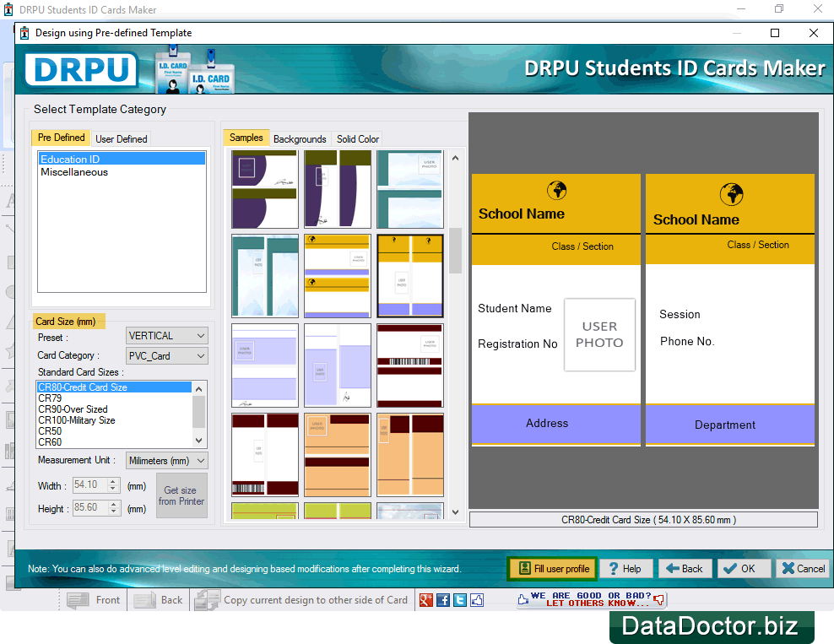Switch to the User Defined tab

[122, 138]
